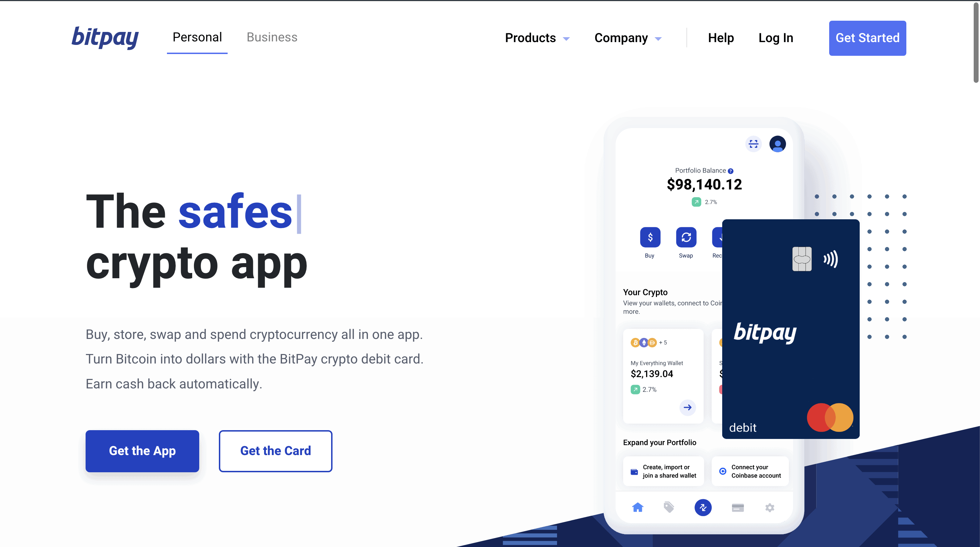Click the Settings gear icon bottom nav
This screenshot has width=980, height=547.
click(x=770, y=508)
